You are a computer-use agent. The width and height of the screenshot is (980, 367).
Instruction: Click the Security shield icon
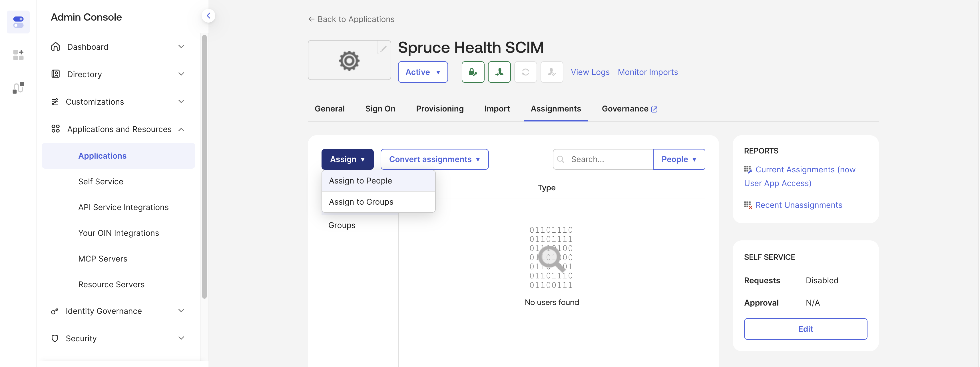(55, 338)
